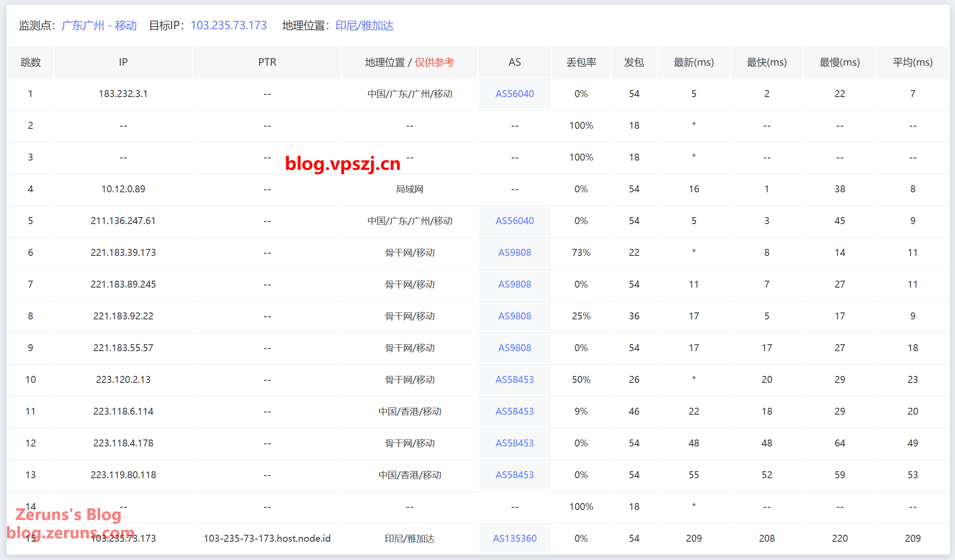Click AS58453 link for 223.118.6.114
The image size is (955, 560).
[514, 411]
